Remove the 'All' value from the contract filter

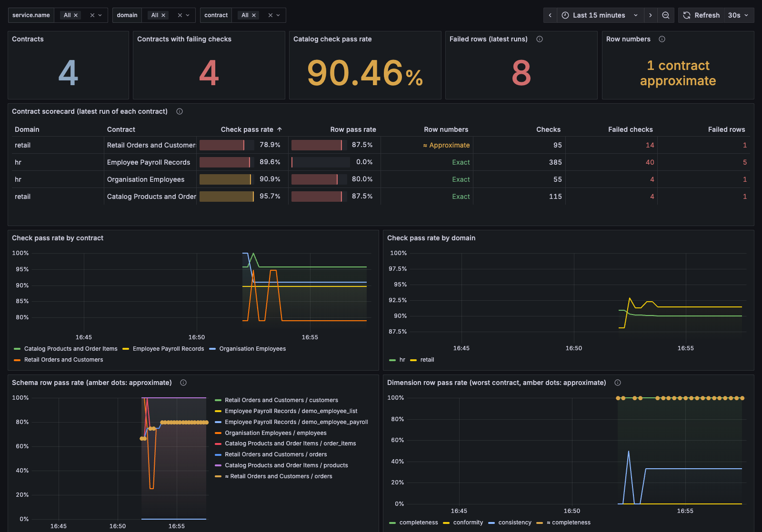coord(254,15)
